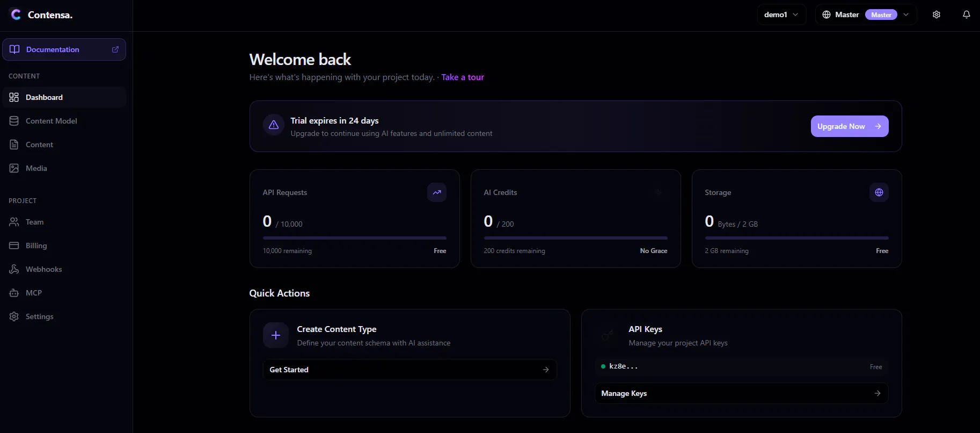This screenshot has width=980, height=433.
Task: Open the Team page
Action: tap(64, 222)
